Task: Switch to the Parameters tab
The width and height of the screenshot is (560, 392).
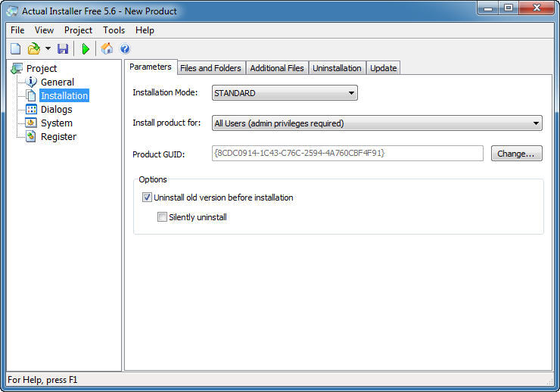Action: (151, 67)
